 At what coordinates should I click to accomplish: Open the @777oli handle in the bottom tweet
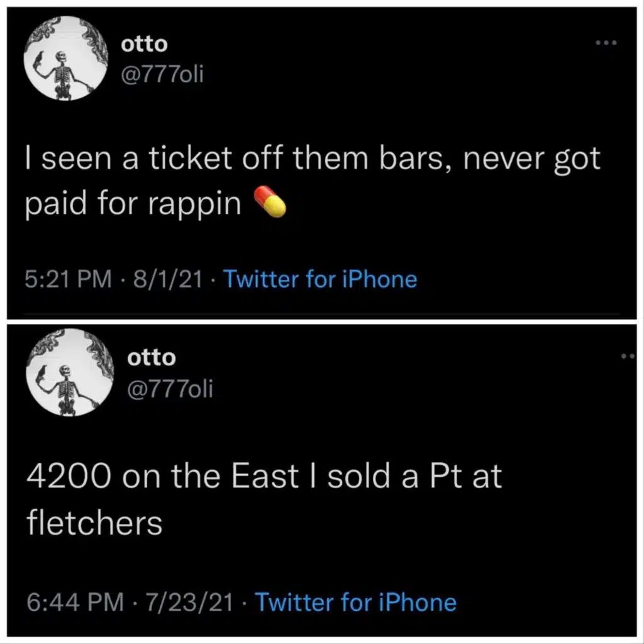[170, 389]
